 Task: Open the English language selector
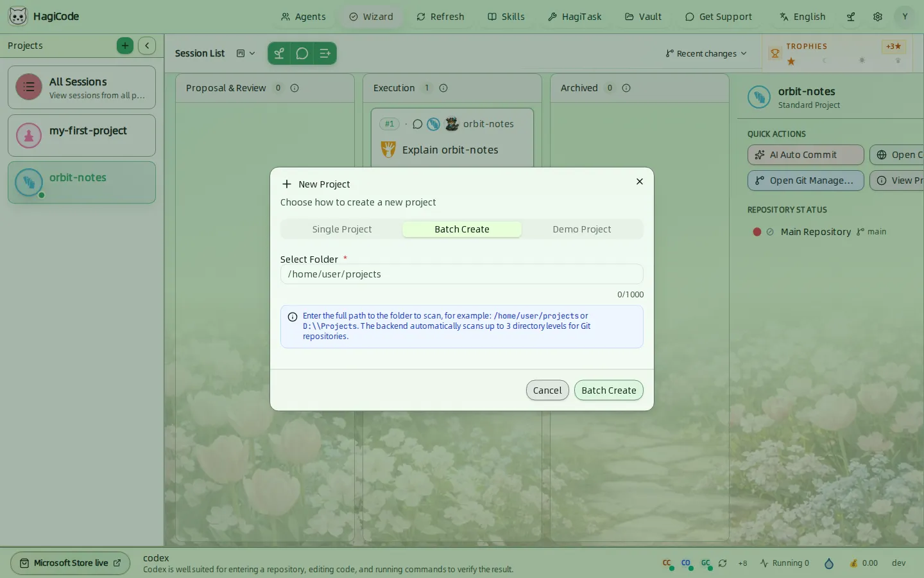point(803,17)
